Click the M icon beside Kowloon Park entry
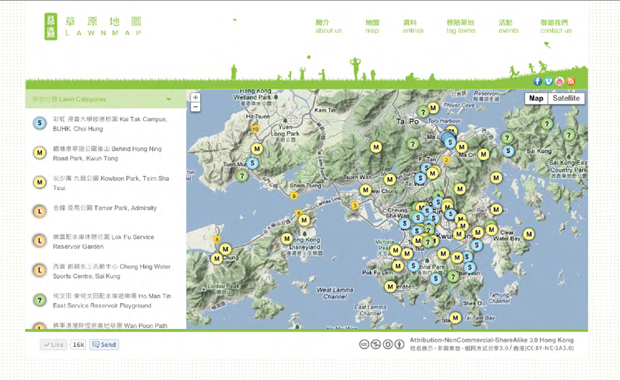620x380 pixels. point(40,182)
